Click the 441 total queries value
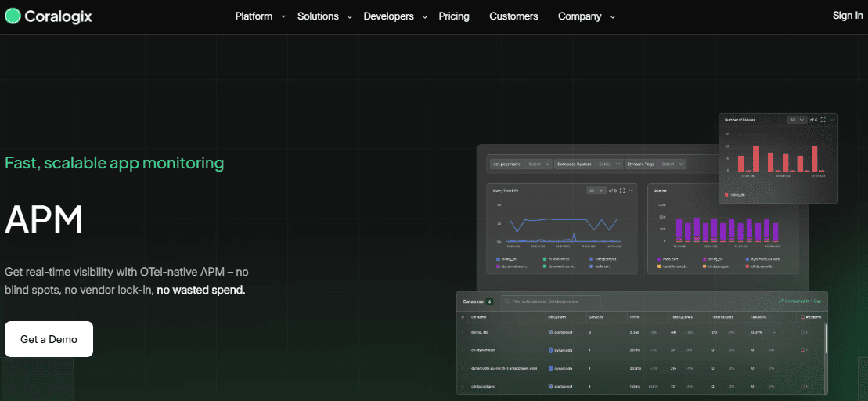 (674, 332)
